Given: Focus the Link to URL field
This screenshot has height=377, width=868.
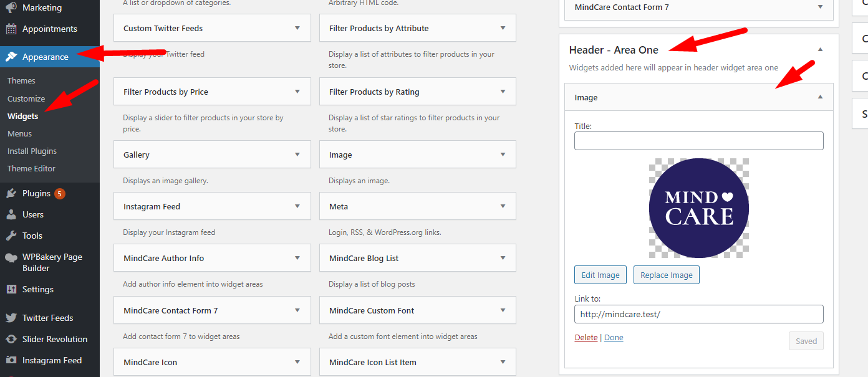Looking at the screenshot, I should (698, 314).
